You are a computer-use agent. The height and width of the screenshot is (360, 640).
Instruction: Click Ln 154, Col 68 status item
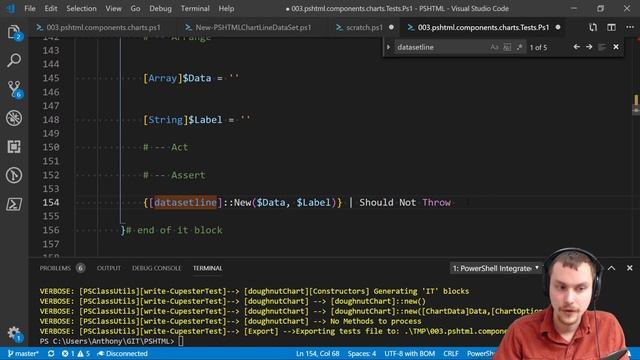[x=318, y=353]
